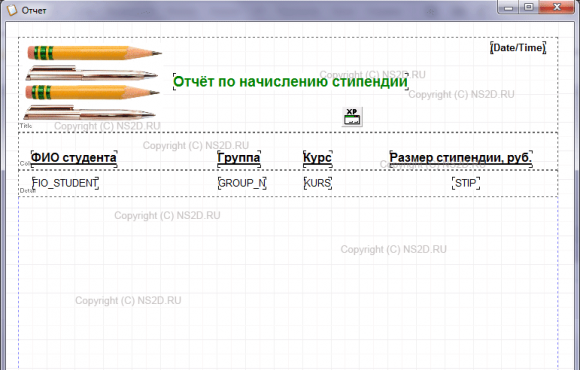Select the pencils and pens image

pyautogui.click(x=93, y=82)
